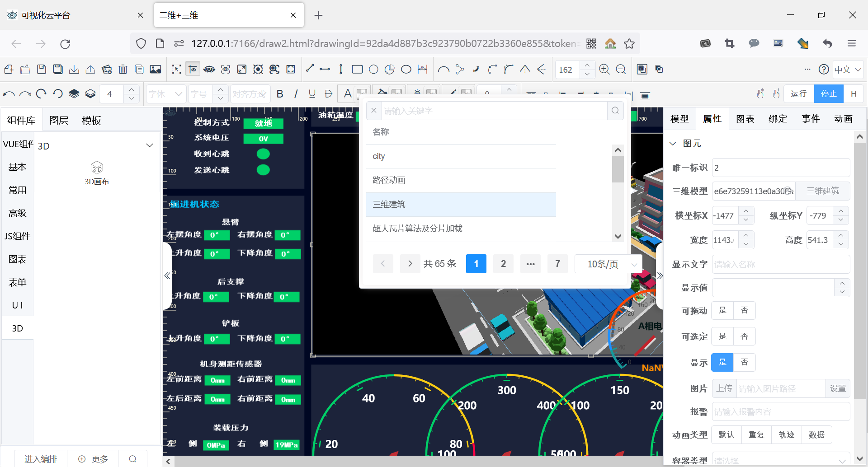
Task: Choose 默认 animation type
Action: click(x=726, y=434)
